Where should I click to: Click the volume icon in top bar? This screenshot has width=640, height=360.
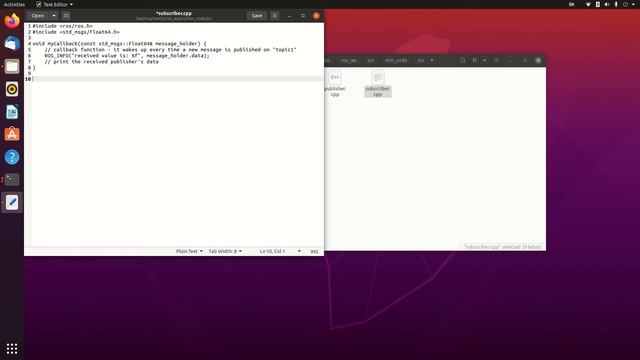pyautogui.click(x=607, y=4)
